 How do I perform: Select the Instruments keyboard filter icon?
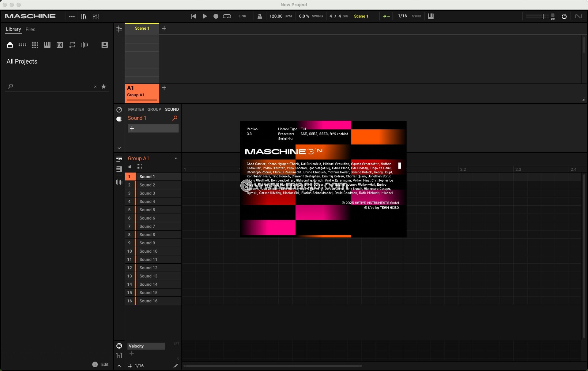tap(47, 45)
